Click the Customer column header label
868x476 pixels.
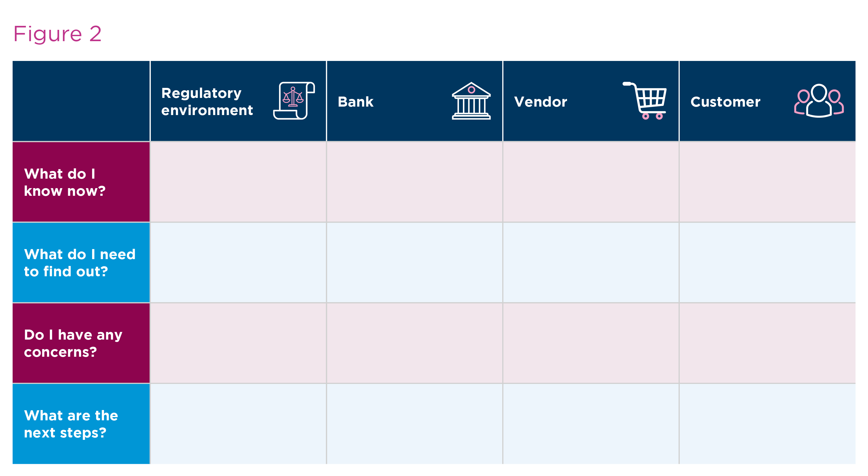pyautogui.click(x=725, y=102)
